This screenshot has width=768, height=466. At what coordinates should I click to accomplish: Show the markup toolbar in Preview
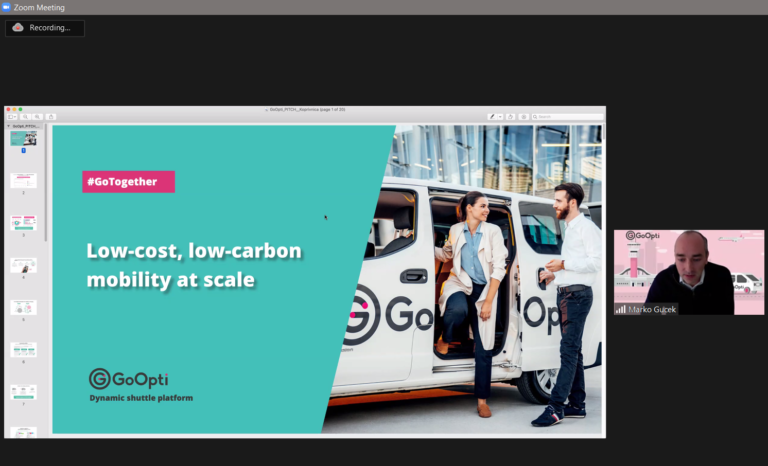pos(524,117)
